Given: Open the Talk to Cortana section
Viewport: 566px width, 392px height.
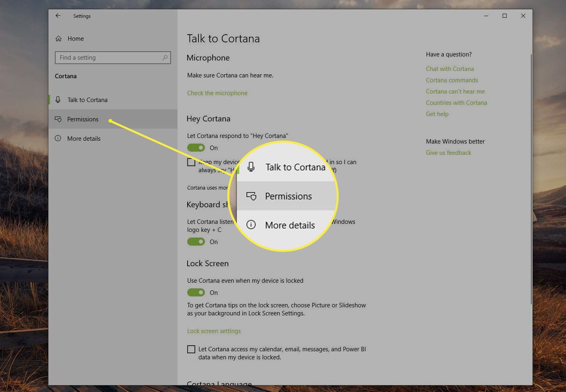Looking at the screenshot, I should 113,100.
